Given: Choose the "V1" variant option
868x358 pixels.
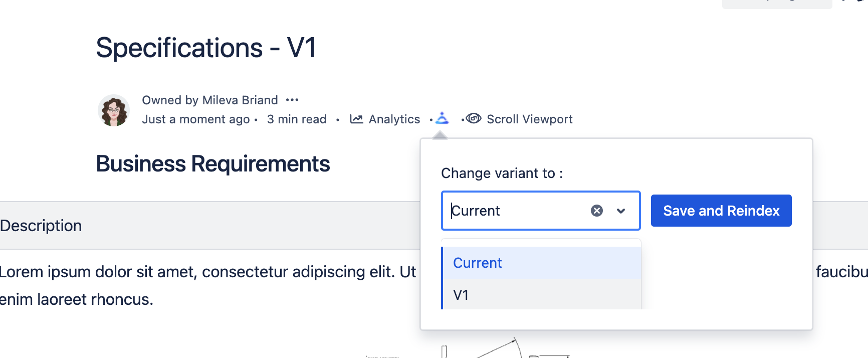Looking at the screenshot, I should click(461, 295).
